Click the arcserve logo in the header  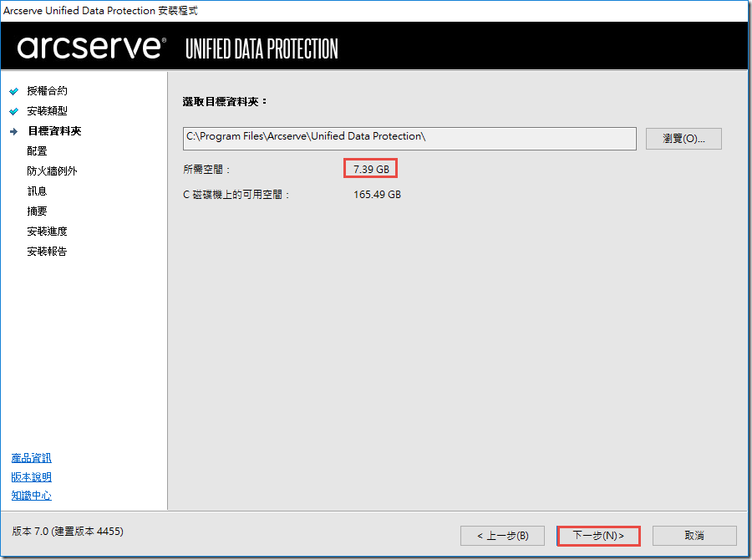pos(91,48)
